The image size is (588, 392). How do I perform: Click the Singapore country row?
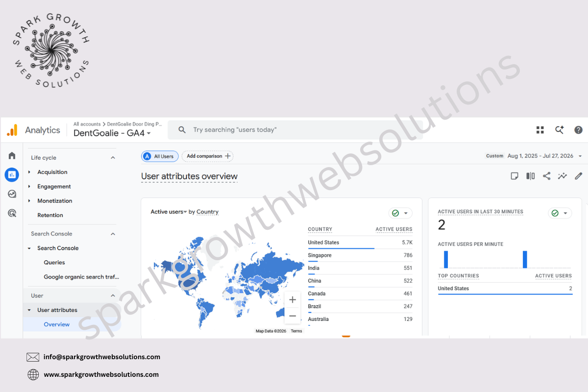[x=360, y=255]
